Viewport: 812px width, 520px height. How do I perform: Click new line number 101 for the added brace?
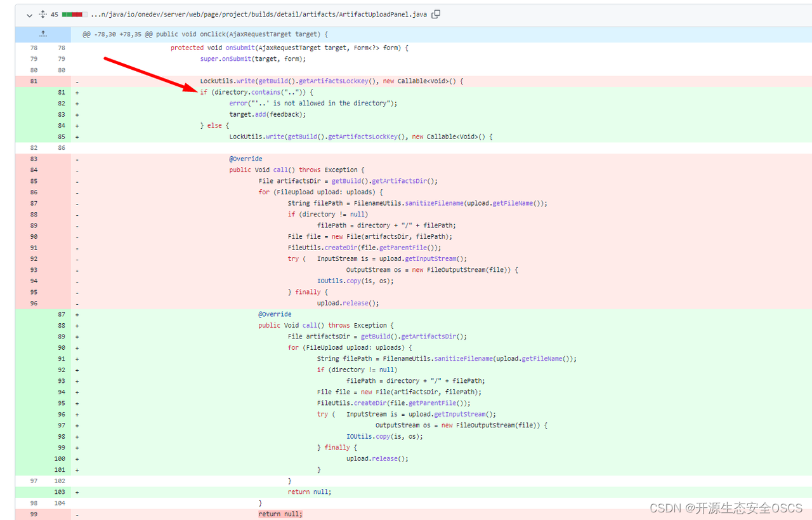[x=60, y=470]
